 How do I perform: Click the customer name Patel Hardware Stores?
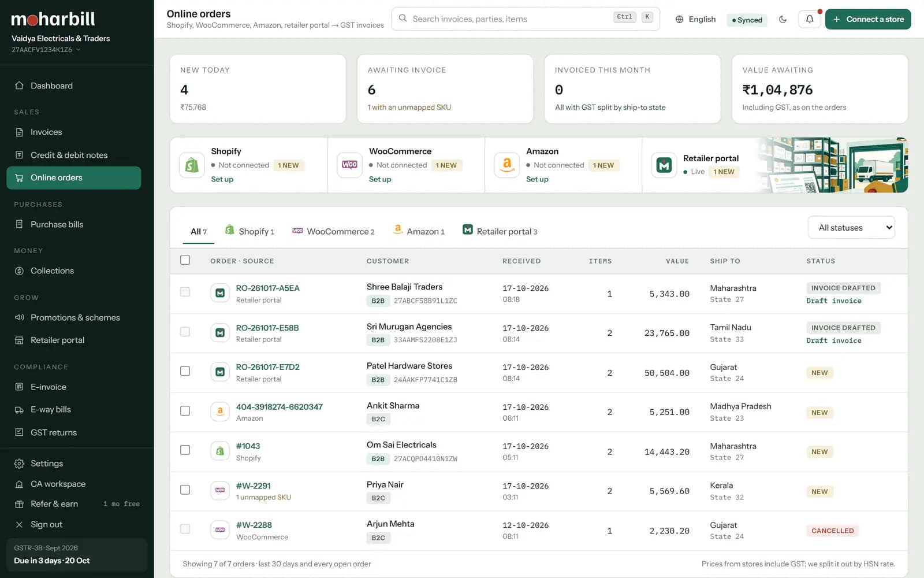pos(409,366)
